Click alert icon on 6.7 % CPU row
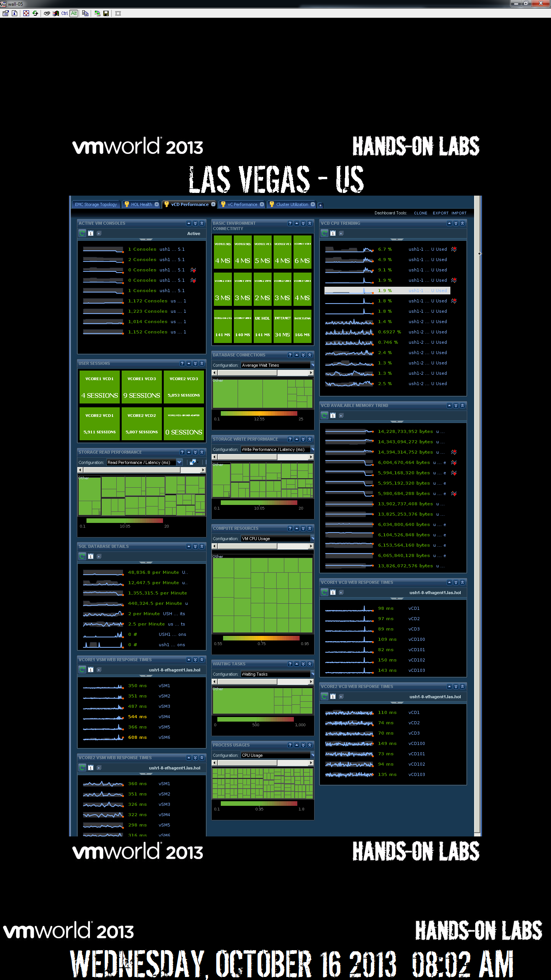 click(x=454, y=249)
